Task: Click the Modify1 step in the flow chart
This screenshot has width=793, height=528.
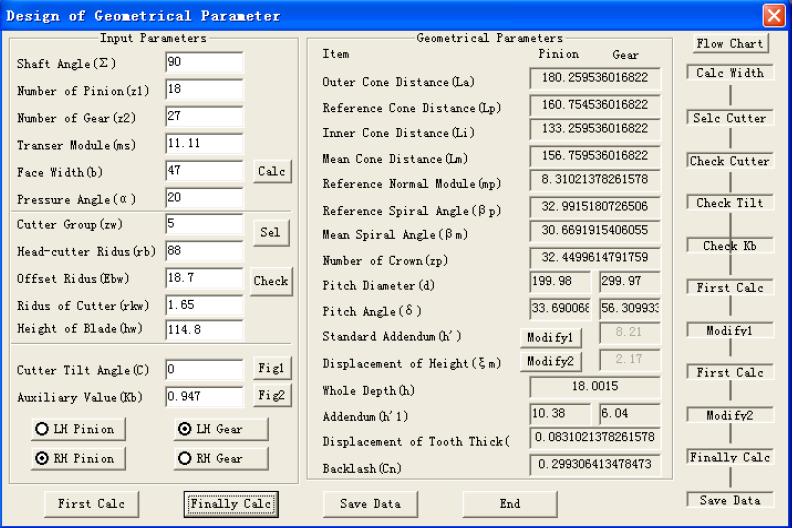Action: coord(730,331)
